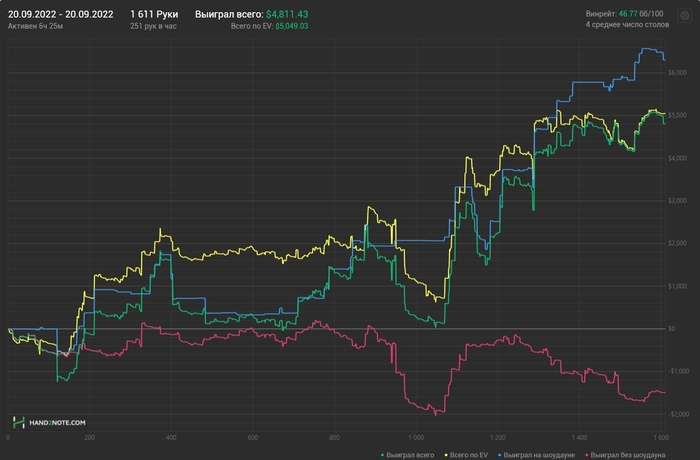Click the 1 200 x-axis label
Viewport: 700px width, 460px height.
pos(498,437)
